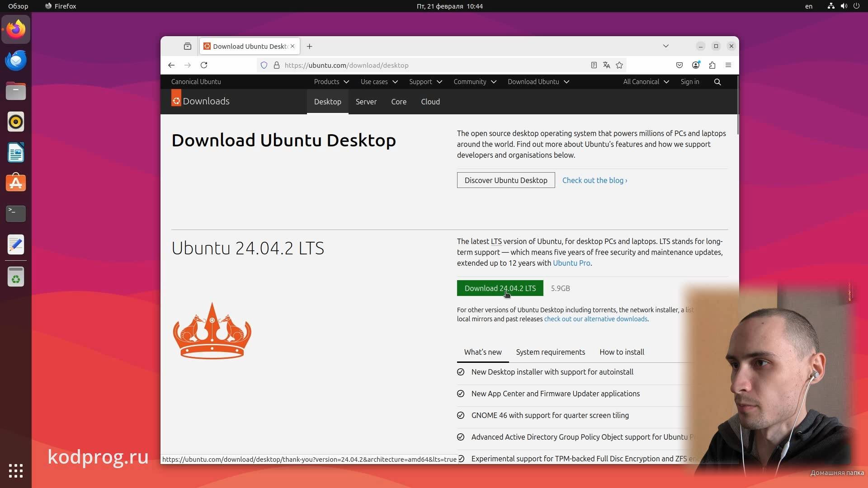This screenshot has height=488, width=868.
Task: Click Download 24.04.2 LTS button
Action: (500, 288)
